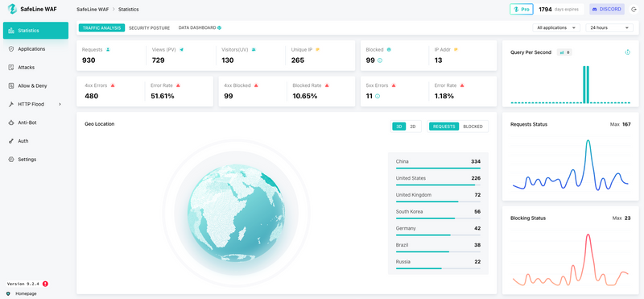The height and width of the screenshot is (299, 644).
Task: Switch geo location map to 3D
Action: point(398,127)
